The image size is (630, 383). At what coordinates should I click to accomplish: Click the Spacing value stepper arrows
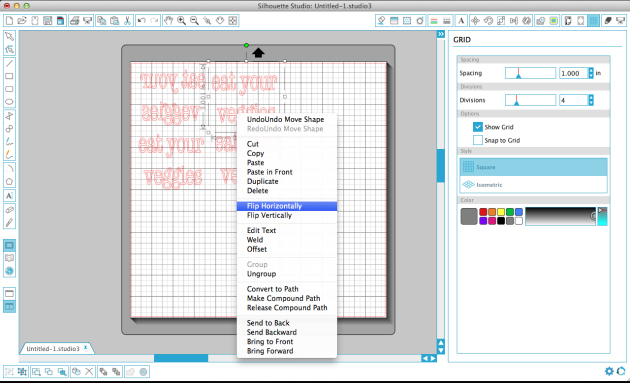591,73
